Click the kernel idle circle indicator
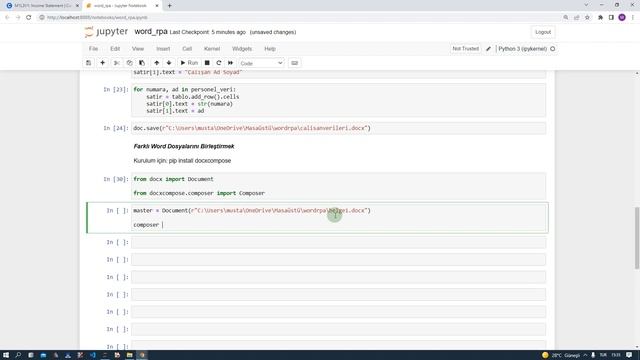The image size is (640, 360). click(x=553, y=49)
